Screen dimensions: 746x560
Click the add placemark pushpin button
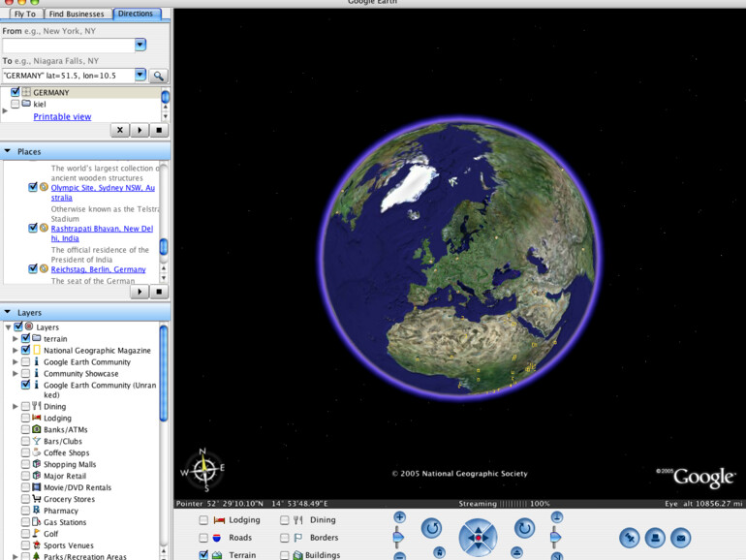point(629,538)
